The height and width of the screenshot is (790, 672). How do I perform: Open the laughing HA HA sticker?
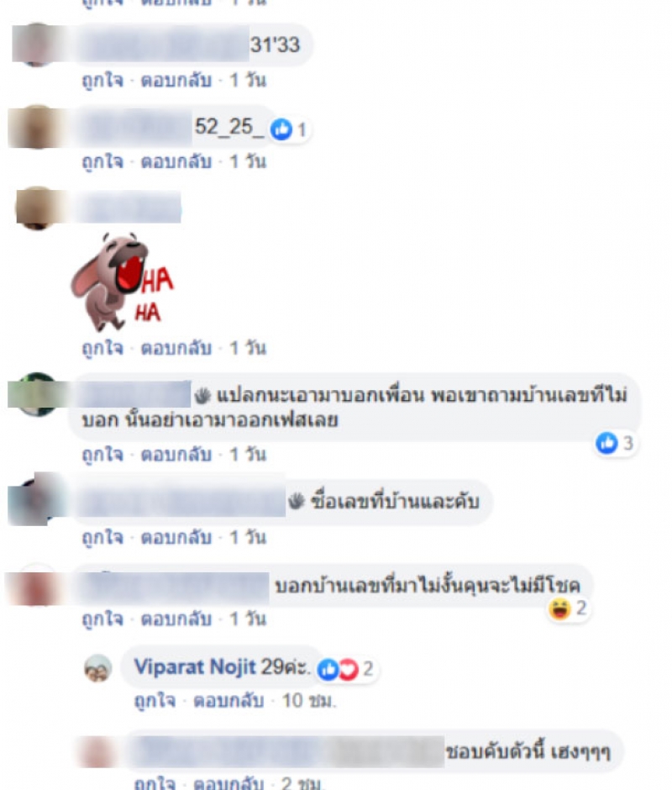(123, 282)
